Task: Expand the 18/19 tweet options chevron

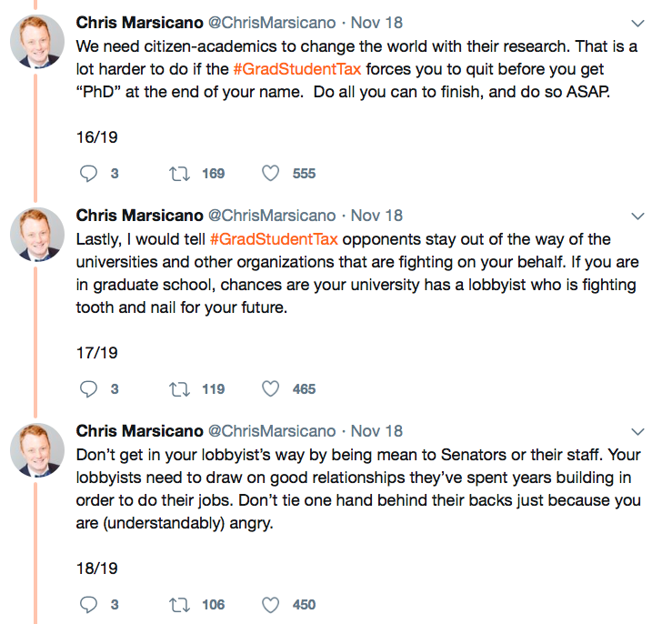Action: pyautogui.click(x=637, y=432)
